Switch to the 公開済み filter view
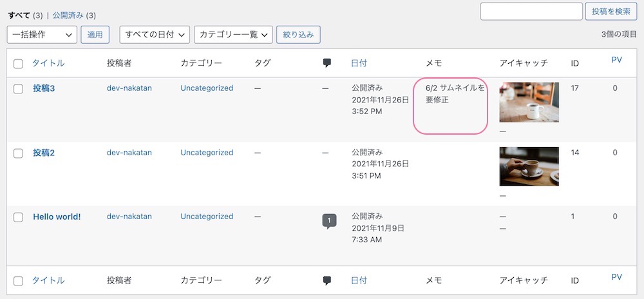Viewport: 644px width, 299px height. pos(68,15)
